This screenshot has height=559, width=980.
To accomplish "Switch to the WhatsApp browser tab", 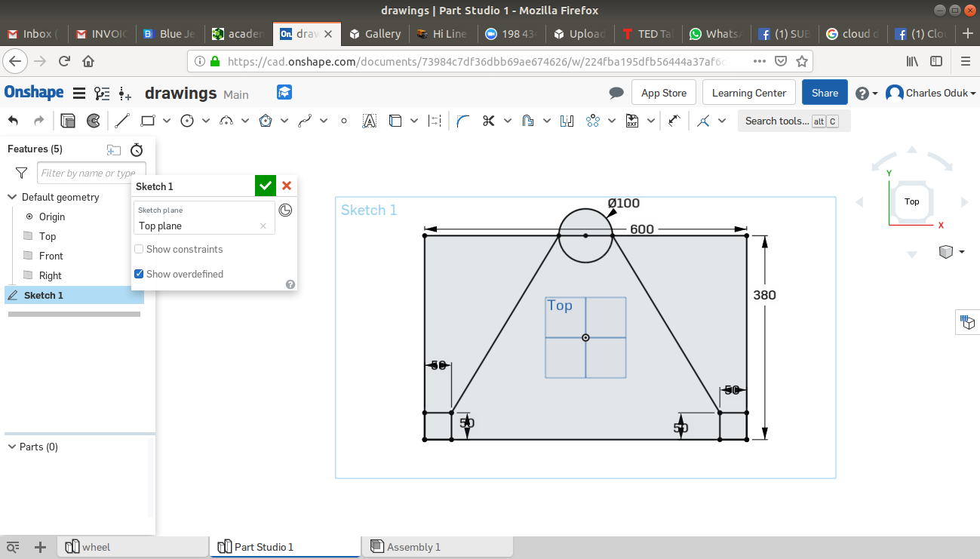I will [715, 34].
